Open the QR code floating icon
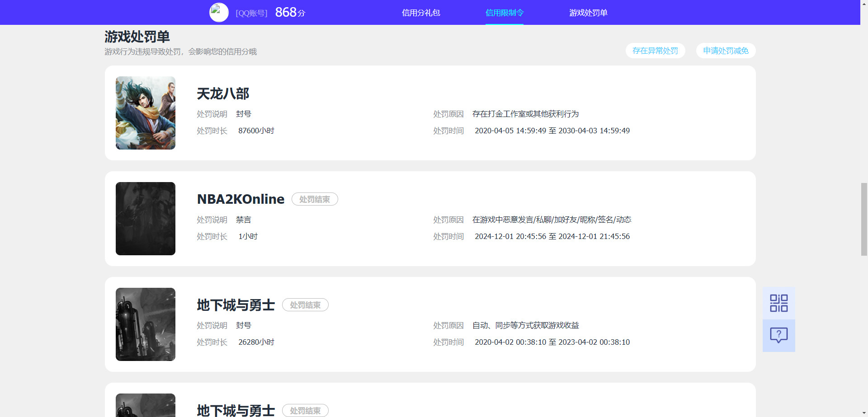The image size is (868, 417). (778, 303)
